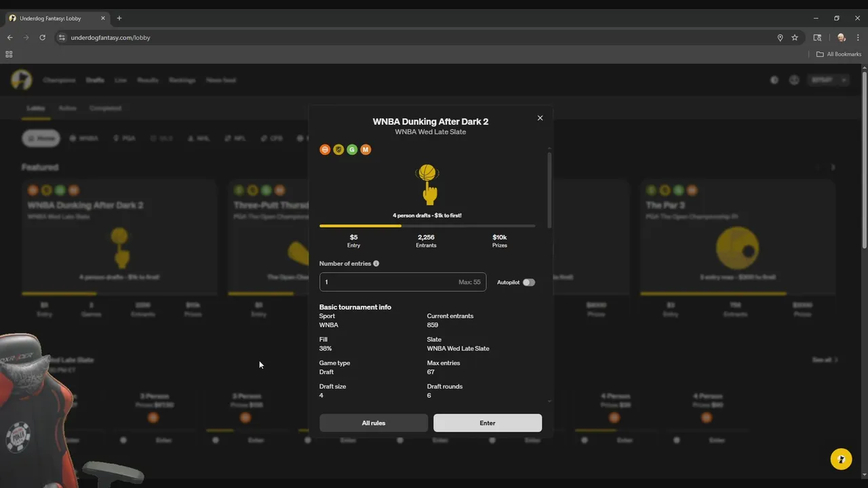The width and height of the screenshot is (868, 488).
Task: Open the Live nav item
Action: (x=121, y=80)
